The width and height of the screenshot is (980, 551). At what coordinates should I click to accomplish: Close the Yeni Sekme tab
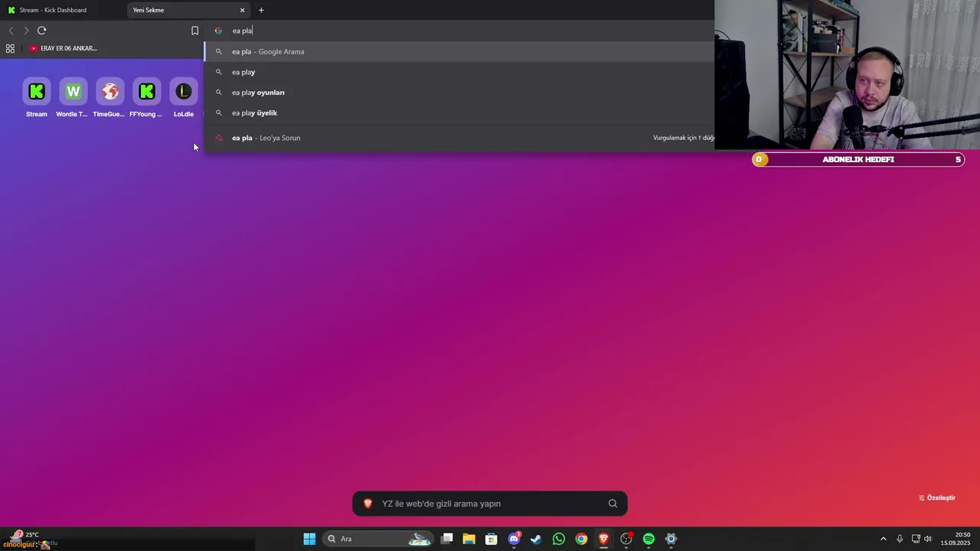tap(243, 10)
